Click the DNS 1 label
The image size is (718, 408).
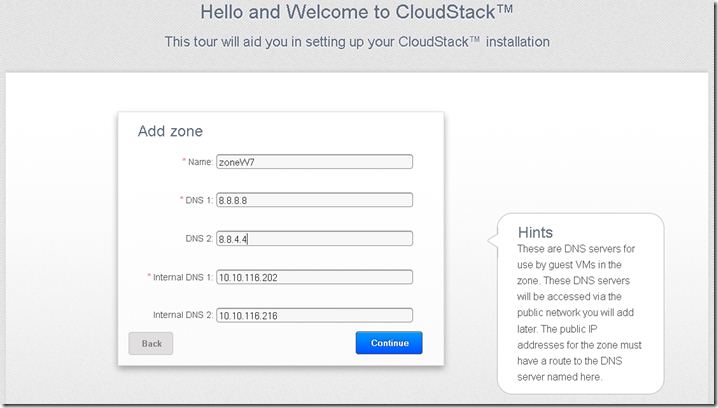point(198,200)
